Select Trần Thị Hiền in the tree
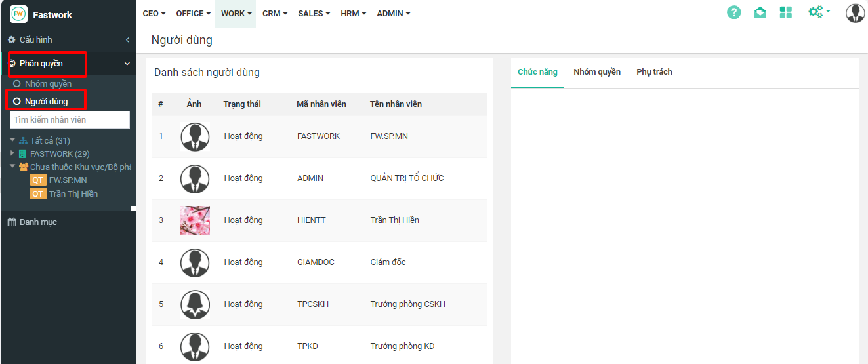868x364 pixels. pyautogui.click(x=73, y=194)
